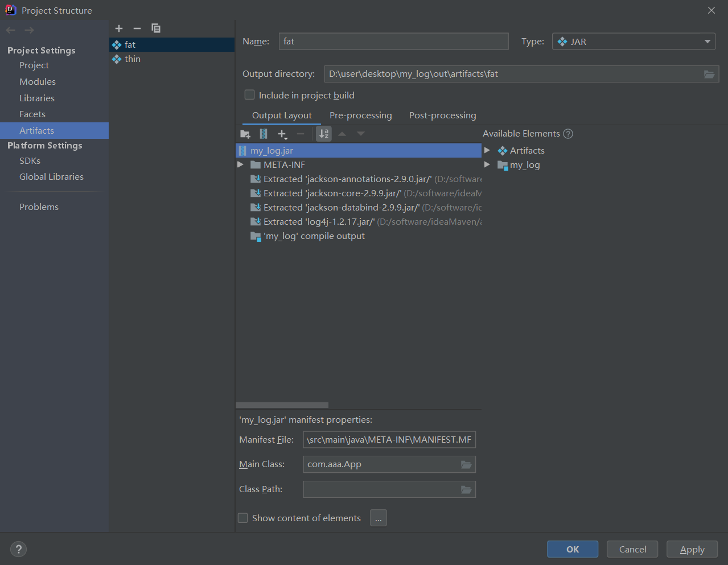Browse for Main Class
The width and height of the screenshot is (728, 565).
(466, 464)
